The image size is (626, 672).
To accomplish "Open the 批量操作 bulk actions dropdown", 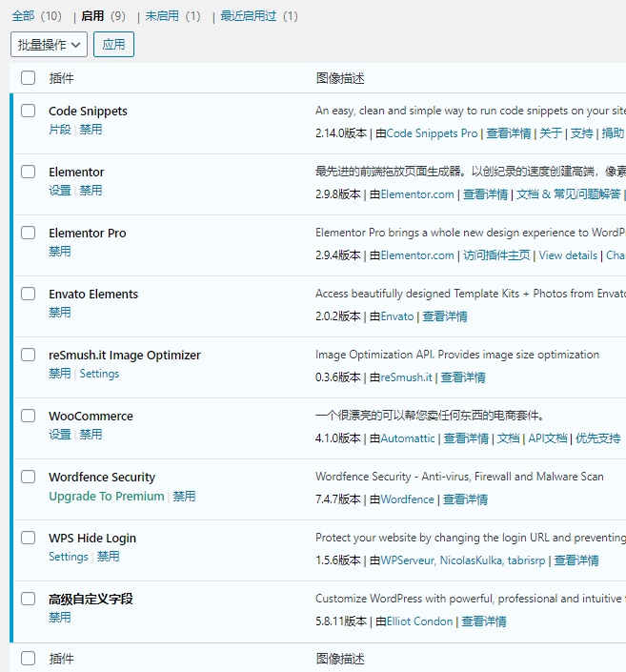I will point(49,44).
